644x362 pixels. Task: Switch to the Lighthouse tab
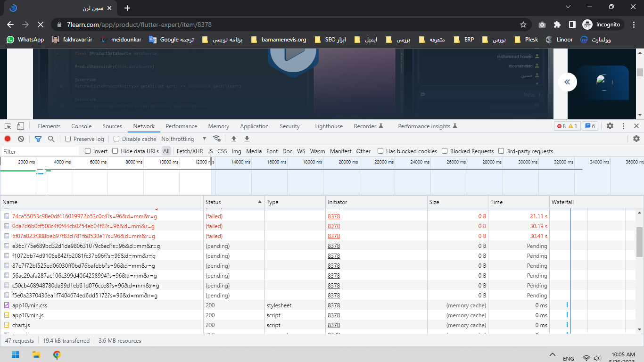pyautogui.click(x=329, y=126)
